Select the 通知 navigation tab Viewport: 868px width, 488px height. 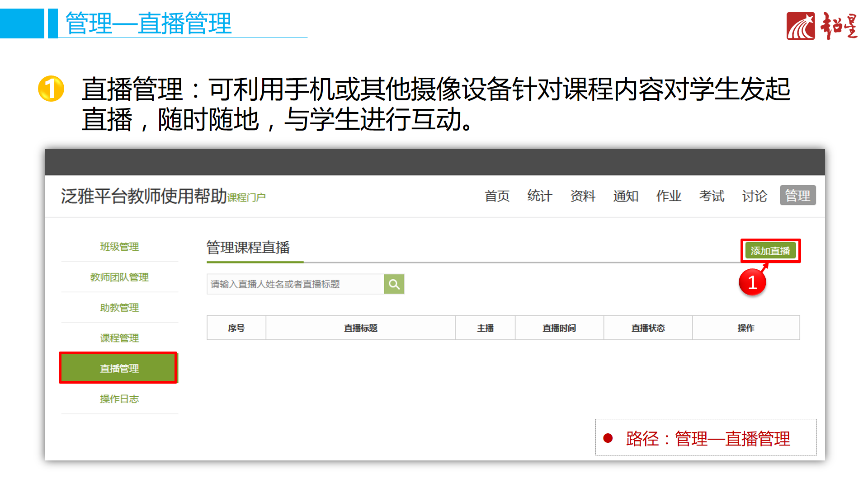click(626, 196)
